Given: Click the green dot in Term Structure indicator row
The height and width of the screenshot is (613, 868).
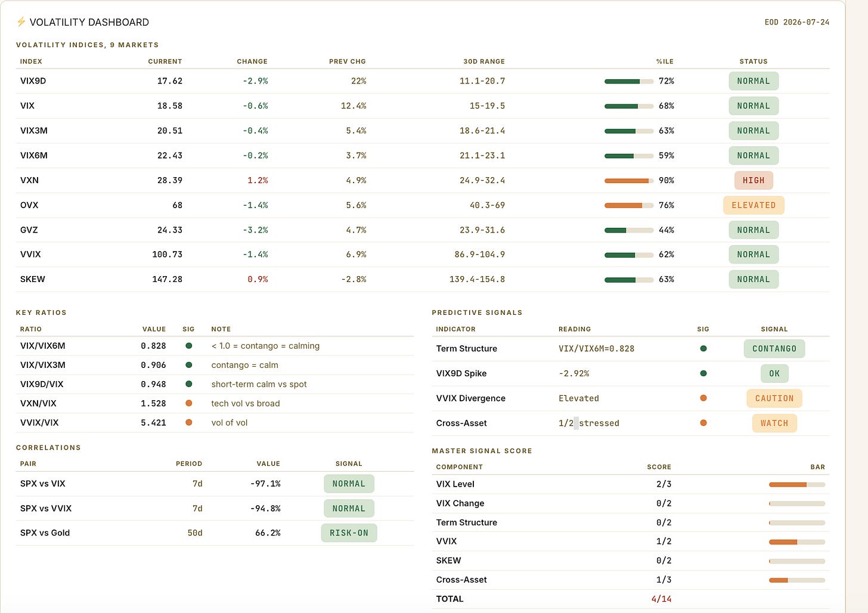Looking at the screenshot, I should 703,349.
